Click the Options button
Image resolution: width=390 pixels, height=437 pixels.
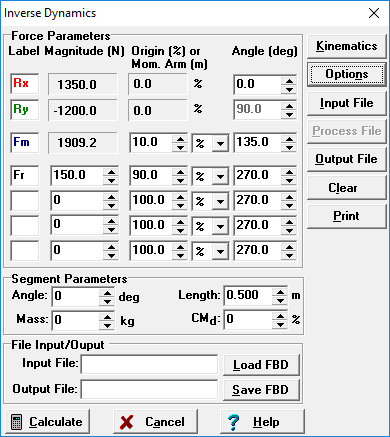[x=347, y=74]
